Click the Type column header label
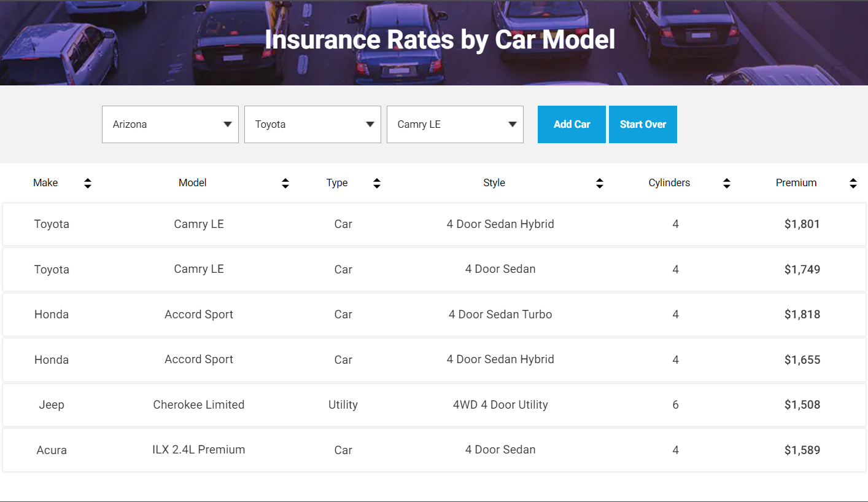This screenshot has width=868, height=502. [337, 182]
